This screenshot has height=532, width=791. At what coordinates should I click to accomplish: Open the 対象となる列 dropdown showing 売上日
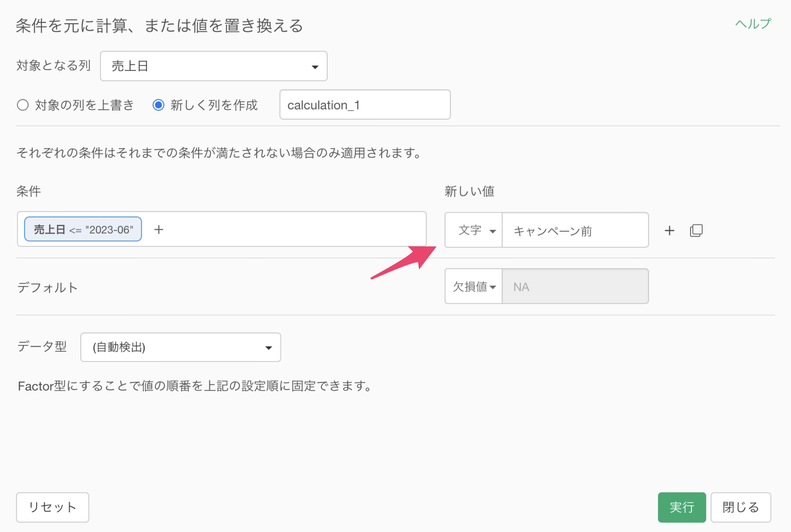(x=214, y=66)
